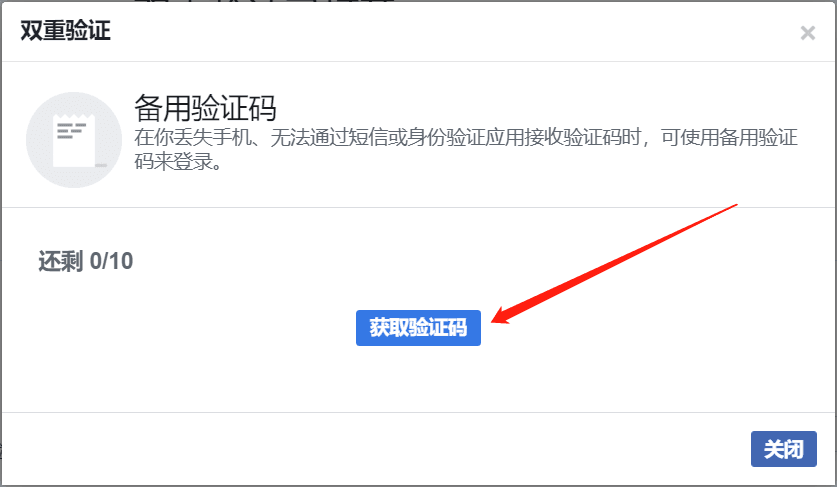This screenshot has height=487, width=837.
Task: Click the 0/10 number in the counter
Action: (x=112, y=261)
